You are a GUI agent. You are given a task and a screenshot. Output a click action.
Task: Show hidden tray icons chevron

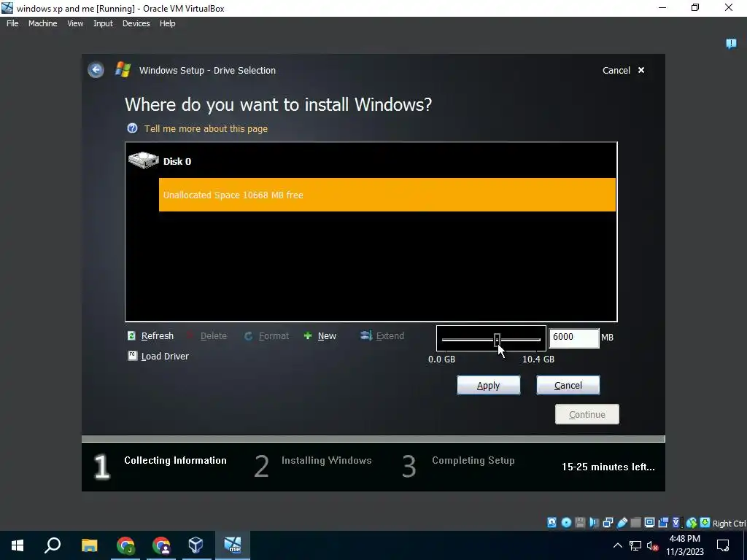(617, 545)
